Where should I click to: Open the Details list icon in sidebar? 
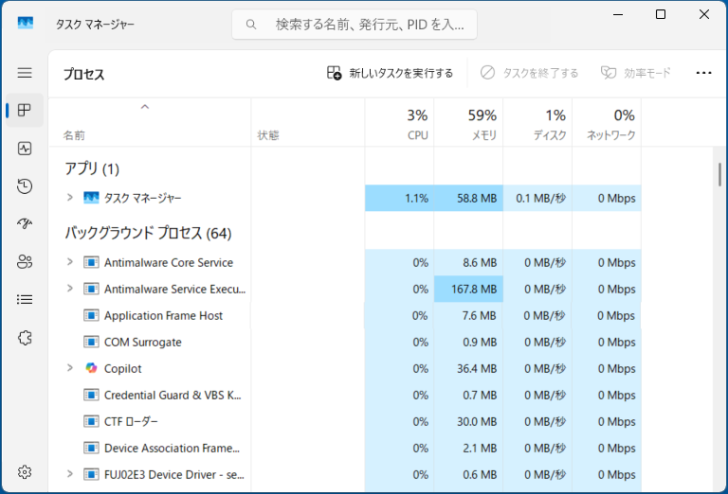[25, 299]
